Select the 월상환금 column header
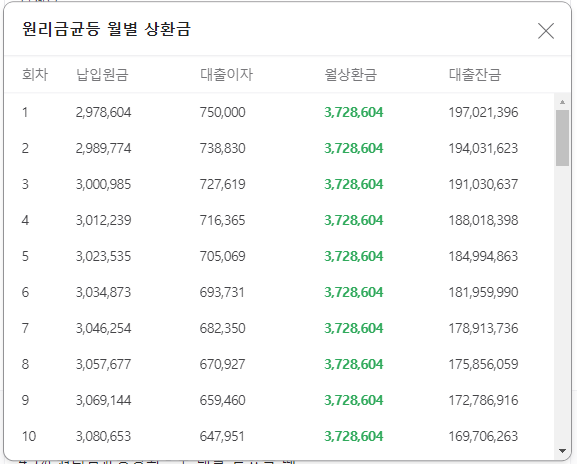577x464 pixels. tap(350, 74)
